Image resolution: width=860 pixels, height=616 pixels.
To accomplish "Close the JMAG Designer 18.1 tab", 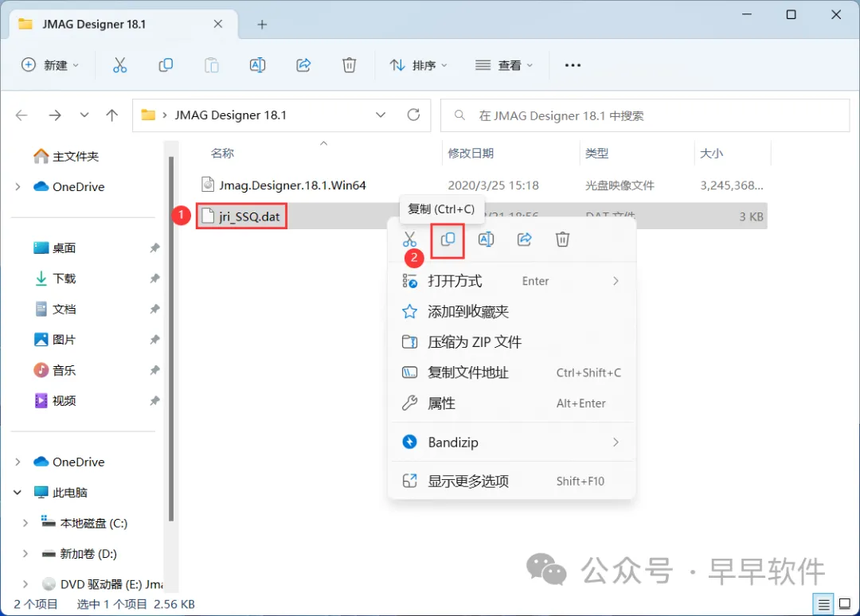I will coord(217,24).
